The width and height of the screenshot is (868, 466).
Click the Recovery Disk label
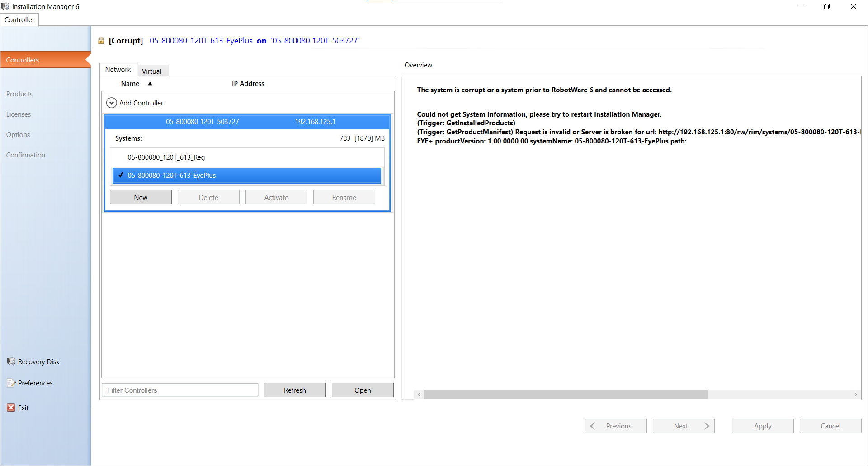(x=39, y=362)
